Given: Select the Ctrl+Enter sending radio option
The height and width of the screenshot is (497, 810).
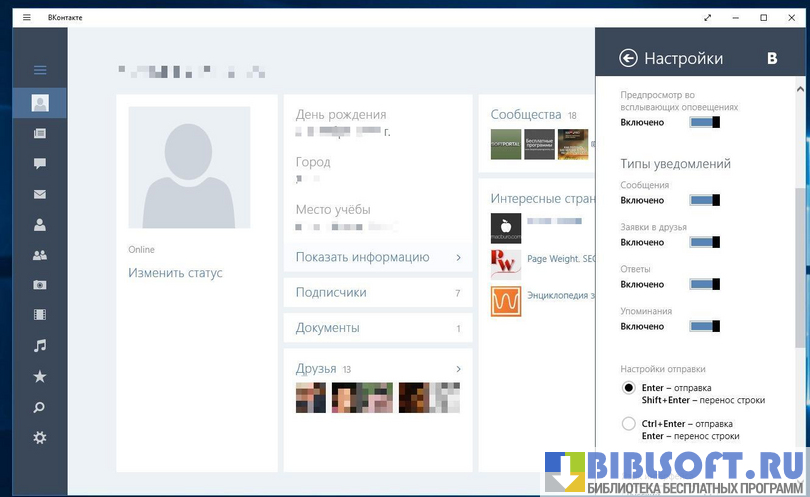Looking at the screenshot, I should [628, 424].
